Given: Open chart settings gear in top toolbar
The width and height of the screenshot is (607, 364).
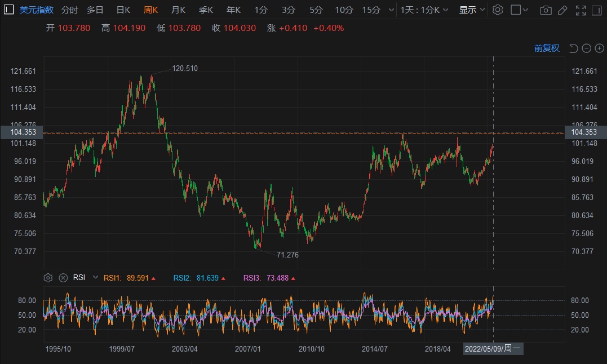Looking at the screenshot, I should tap(497, 10).
